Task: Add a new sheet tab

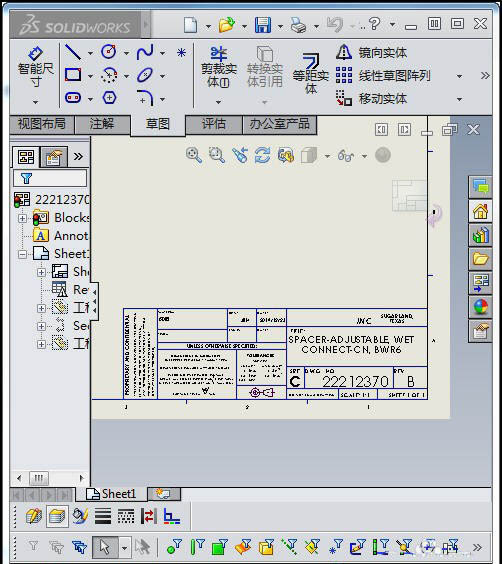Action: [x=164, y=494]
